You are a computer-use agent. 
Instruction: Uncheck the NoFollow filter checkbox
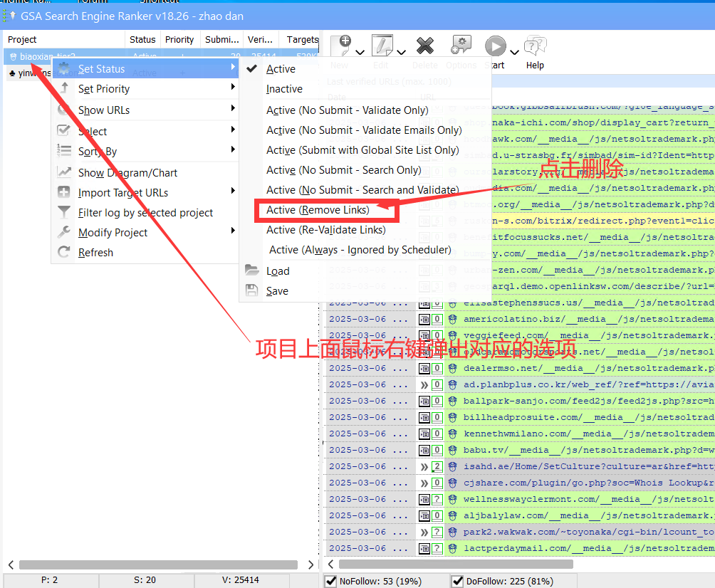pyautogui.click(x=330, y=580)
